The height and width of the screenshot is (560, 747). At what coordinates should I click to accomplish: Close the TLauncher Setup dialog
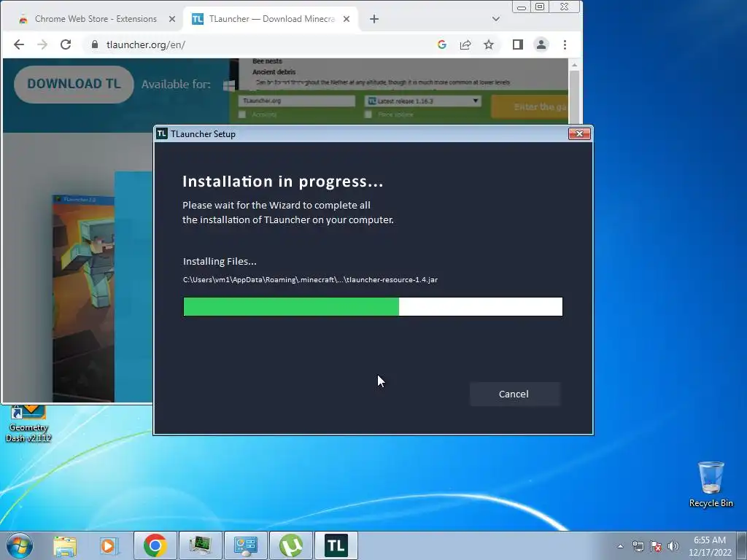(579, 134)
